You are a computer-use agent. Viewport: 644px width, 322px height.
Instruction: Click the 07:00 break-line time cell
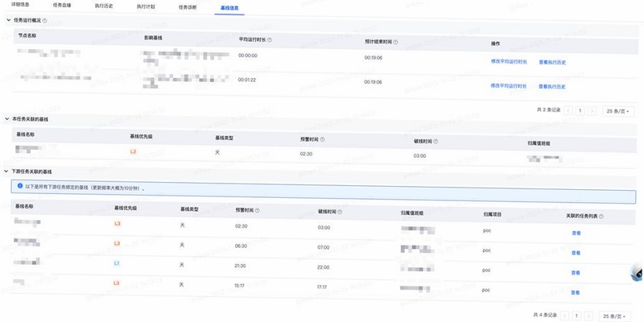(324, 247)
